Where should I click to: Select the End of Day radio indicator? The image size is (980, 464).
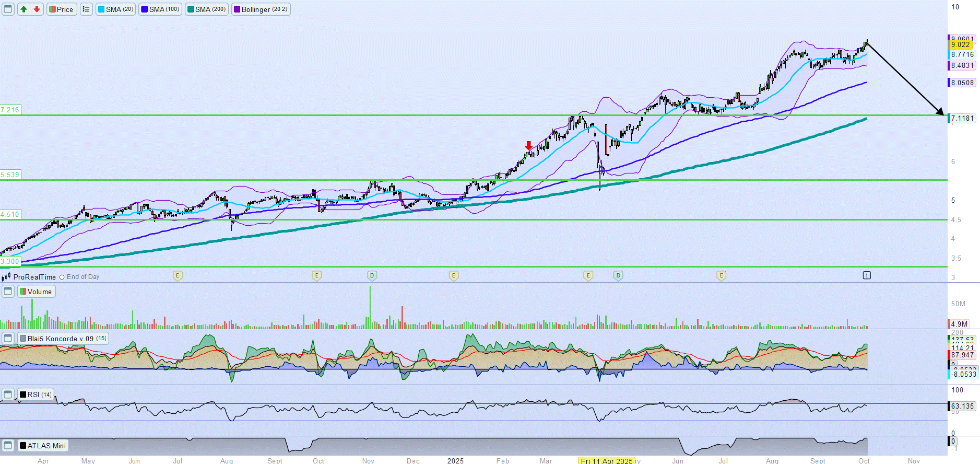[x=62, y=277]
